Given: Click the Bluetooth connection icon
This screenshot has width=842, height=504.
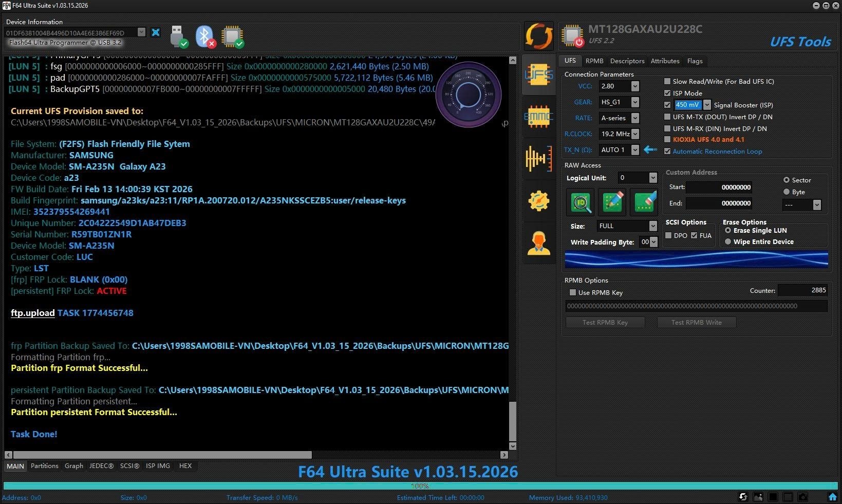Looking at the screenshot, I should coord(205,36).
